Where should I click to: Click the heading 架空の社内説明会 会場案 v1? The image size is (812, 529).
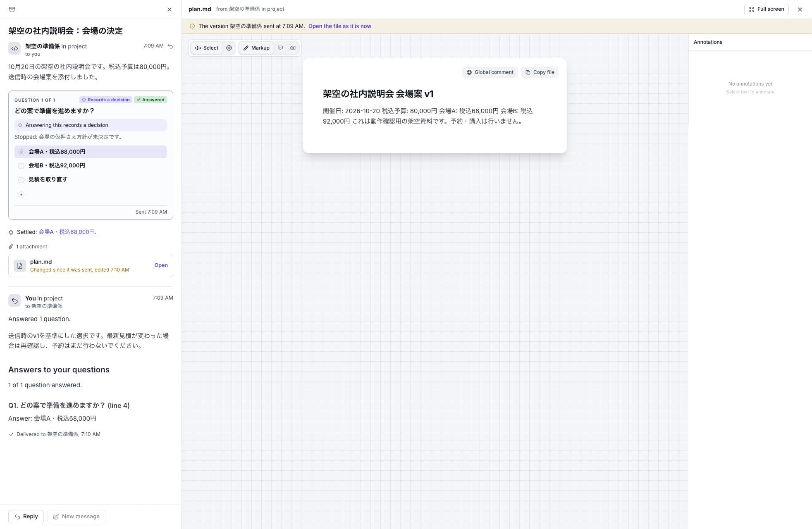[x=378, y=94]
